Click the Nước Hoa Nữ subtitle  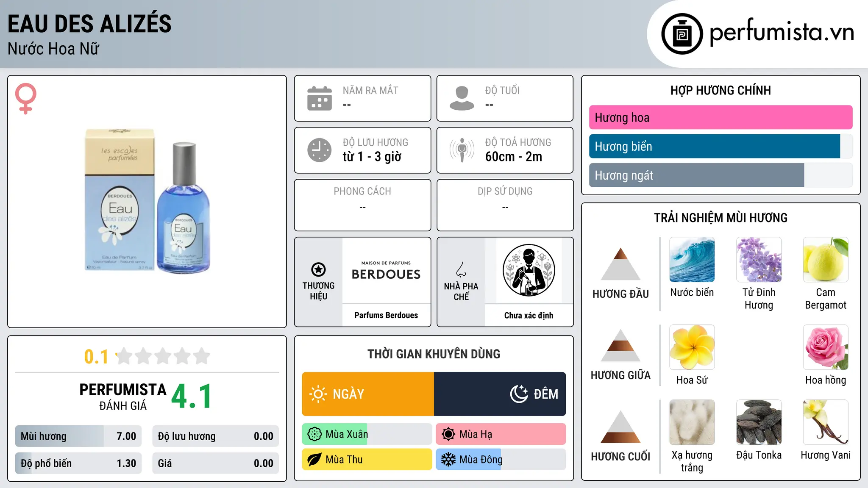(x=53, y=49)
